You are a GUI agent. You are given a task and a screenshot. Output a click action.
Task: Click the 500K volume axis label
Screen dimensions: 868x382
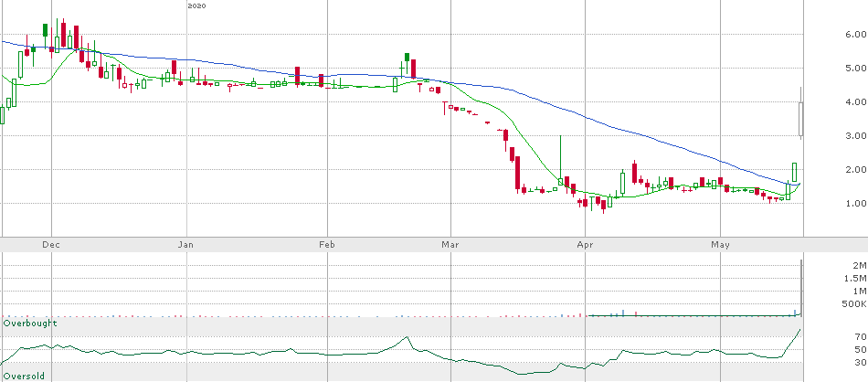click(x=855, y=304)
